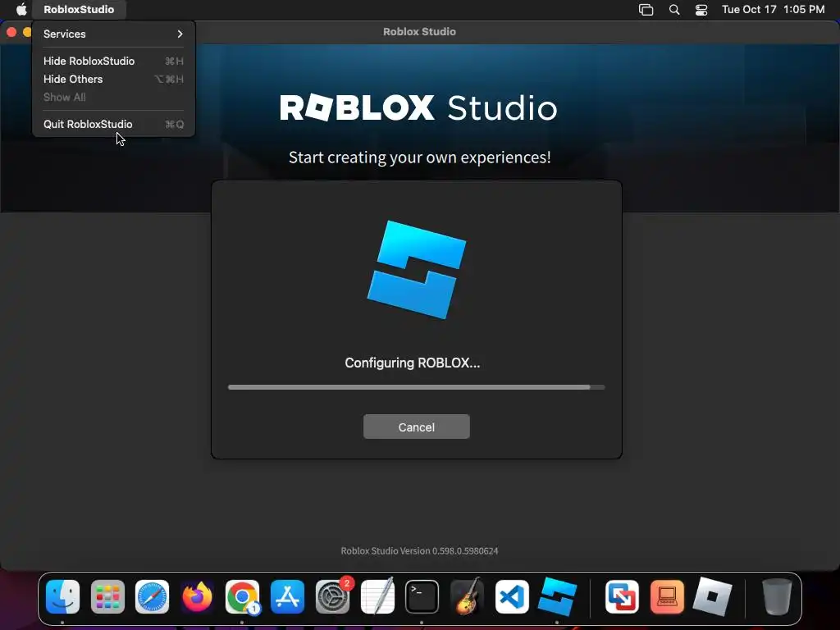The image size is (840, 630).
Task: Expand the Services submenu
Action: point(113,34)
